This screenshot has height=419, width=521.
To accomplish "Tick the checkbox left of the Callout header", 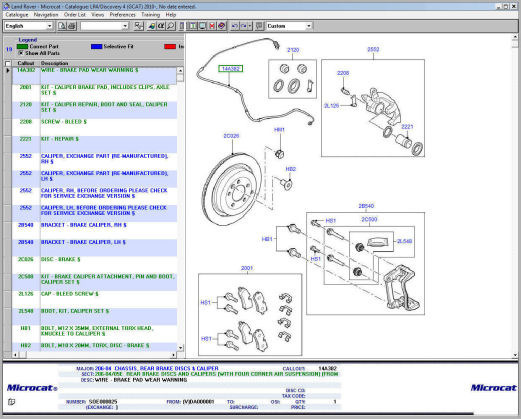I will click(8, 63).
